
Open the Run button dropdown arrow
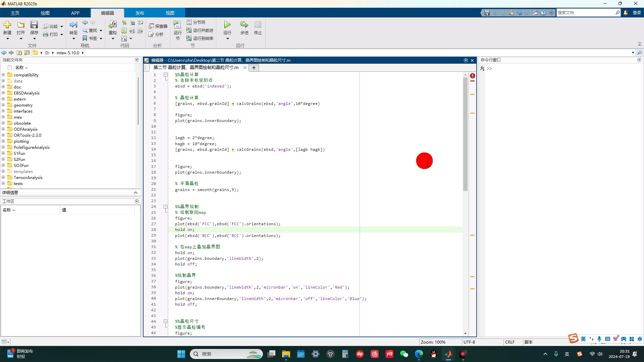227,39
